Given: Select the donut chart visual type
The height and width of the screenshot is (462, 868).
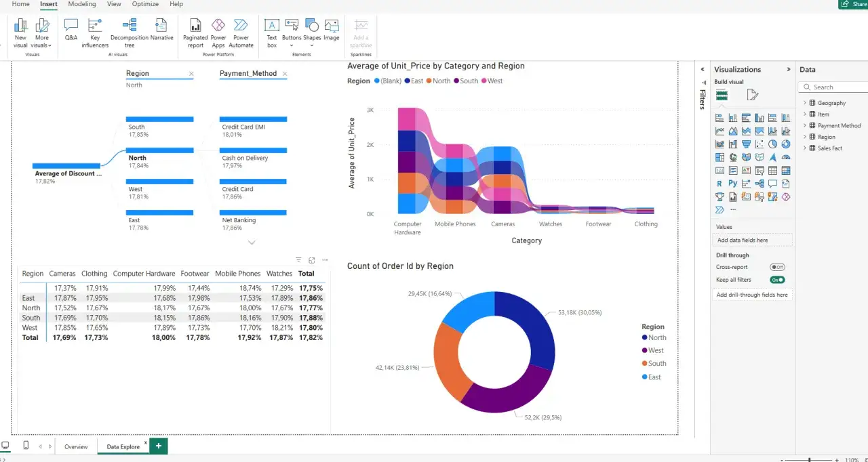Looking at the screenshot, I should coord(786,144).
